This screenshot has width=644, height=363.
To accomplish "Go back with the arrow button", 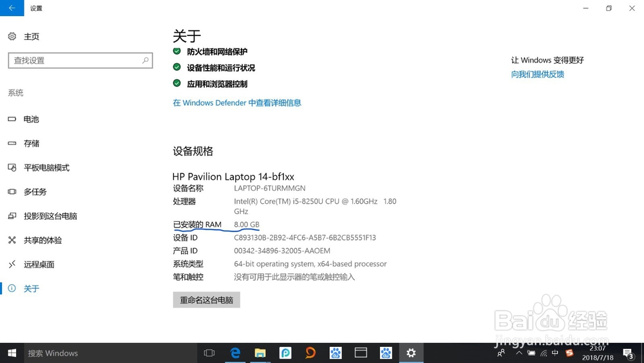I will (12, 8).
